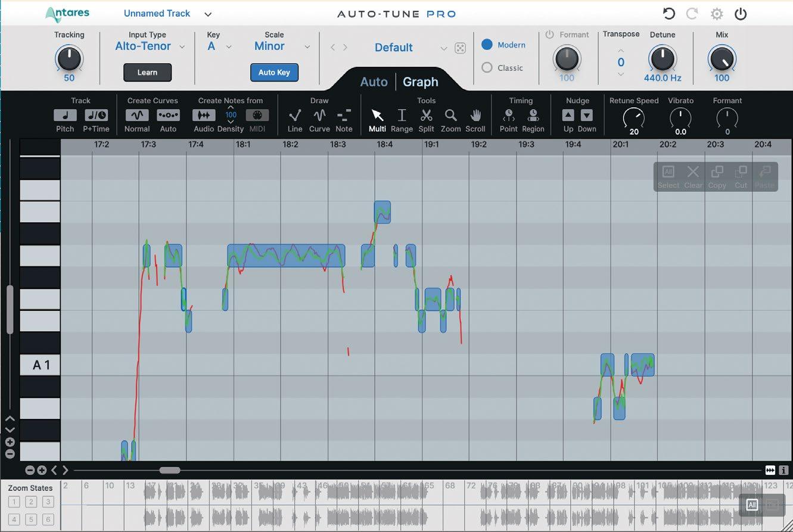
Task: Select the Pitch tracking icon
Action: [x=65, y=116]
